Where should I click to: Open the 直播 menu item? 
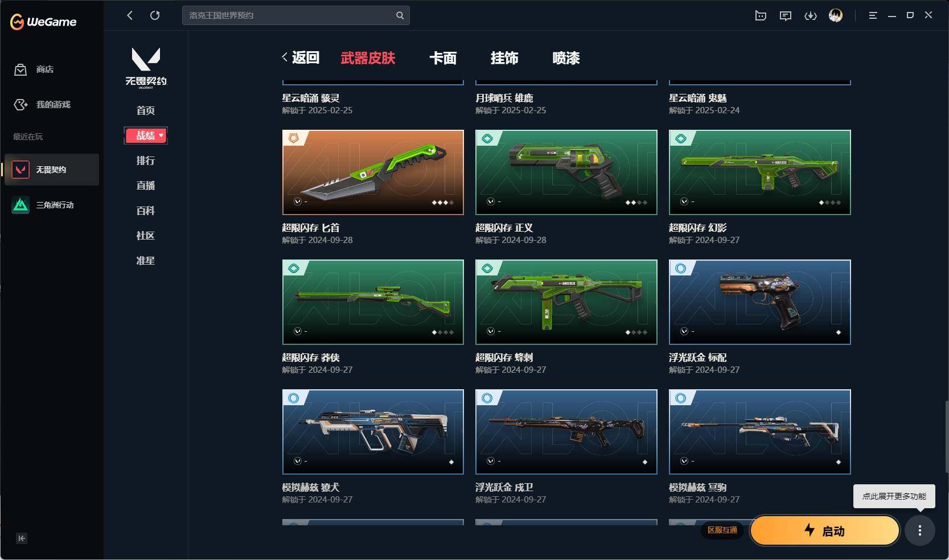coord(146,186)
